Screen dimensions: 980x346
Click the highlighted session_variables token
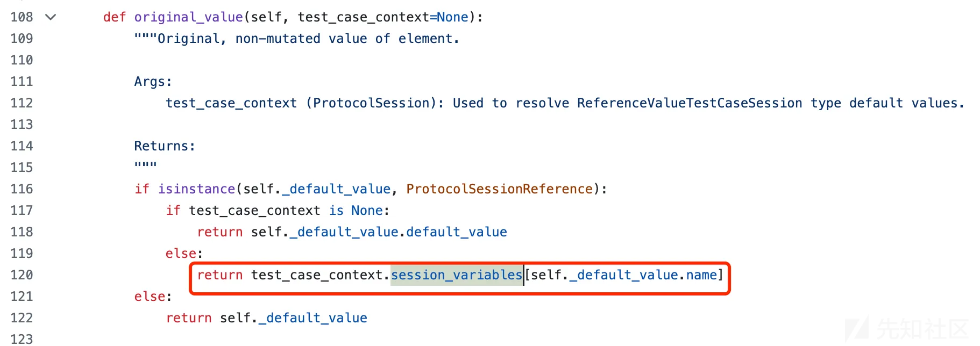pos(457,275)
